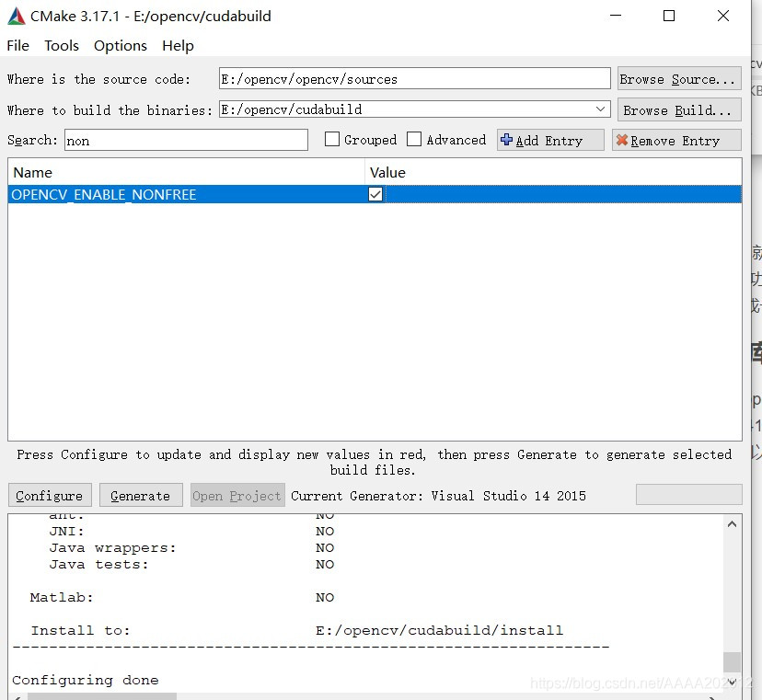Click the 'Configuring done' log line

click(86, 680)
